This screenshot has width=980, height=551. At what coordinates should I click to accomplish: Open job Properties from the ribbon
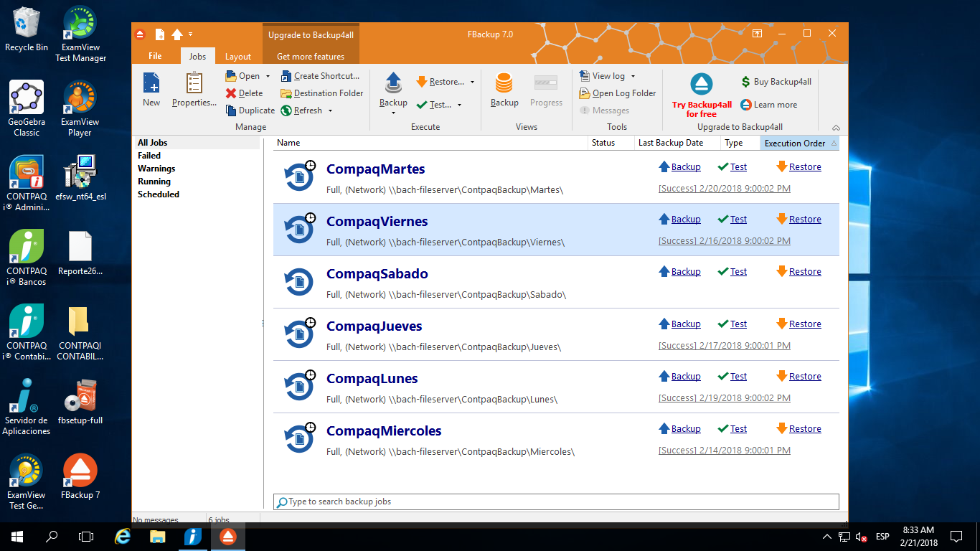(194, 90)
